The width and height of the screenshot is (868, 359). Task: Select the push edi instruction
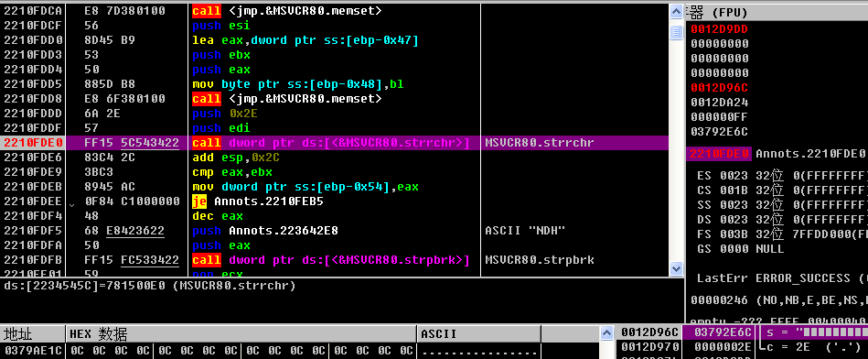click(x=220, y=128)
